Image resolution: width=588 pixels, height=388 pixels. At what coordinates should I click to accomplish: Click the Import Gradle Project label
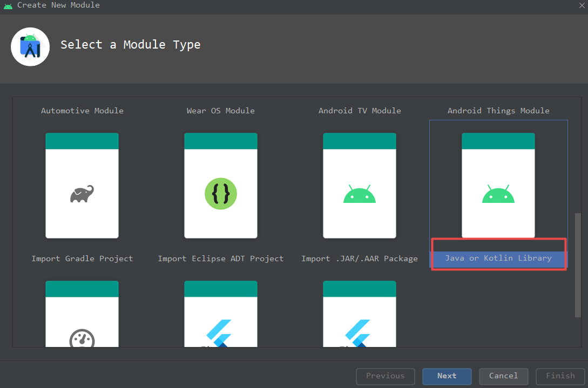pos(82,258)
